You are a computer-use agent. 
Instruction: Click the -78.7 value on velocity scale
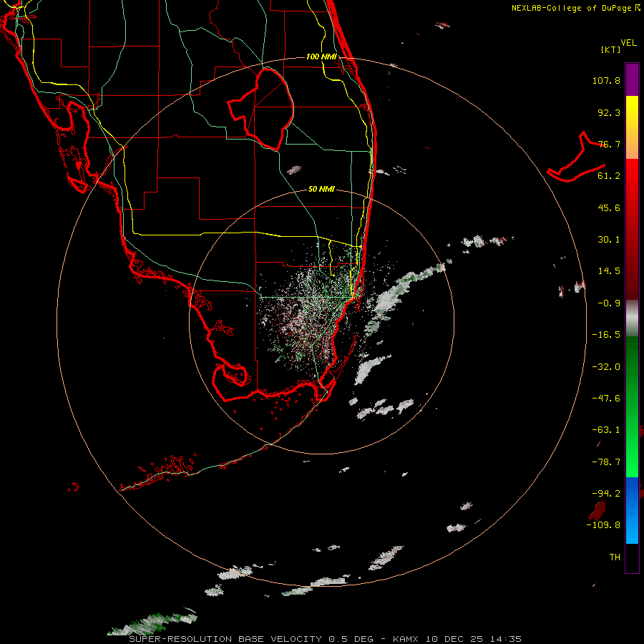pos(606,462)
